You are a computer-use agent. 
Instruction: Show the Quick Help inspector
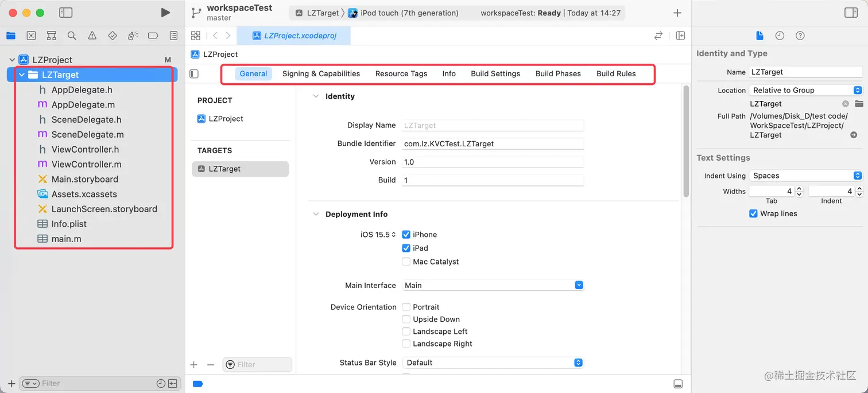click(x=800, y=36)
